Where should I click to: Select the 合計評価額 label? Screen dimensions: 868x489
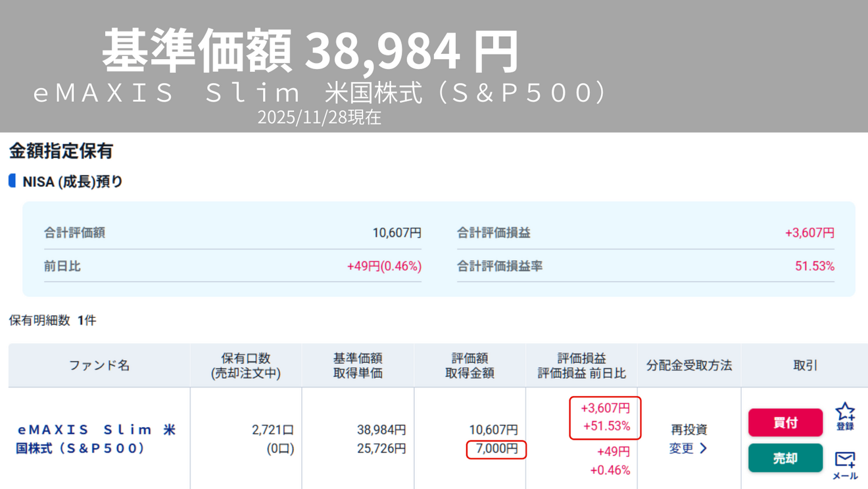pos(74,233)
